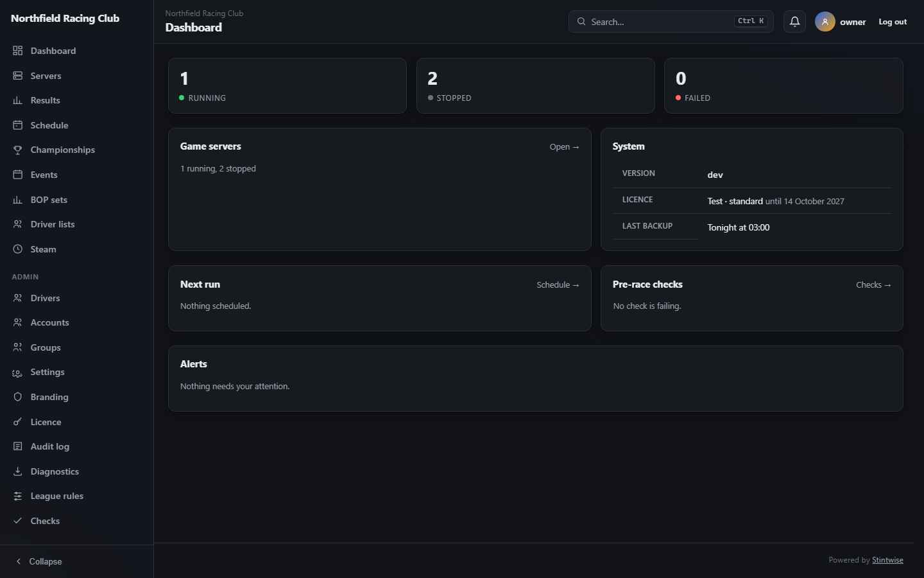The image size is (924, 578).
Task: Open the Drivers admin page
Action: tap(45, 298)
